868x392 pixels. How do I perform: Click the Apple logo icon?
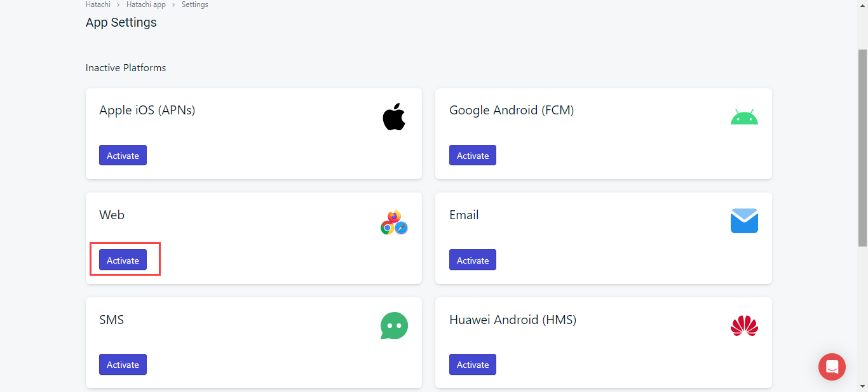pos(394,117)
